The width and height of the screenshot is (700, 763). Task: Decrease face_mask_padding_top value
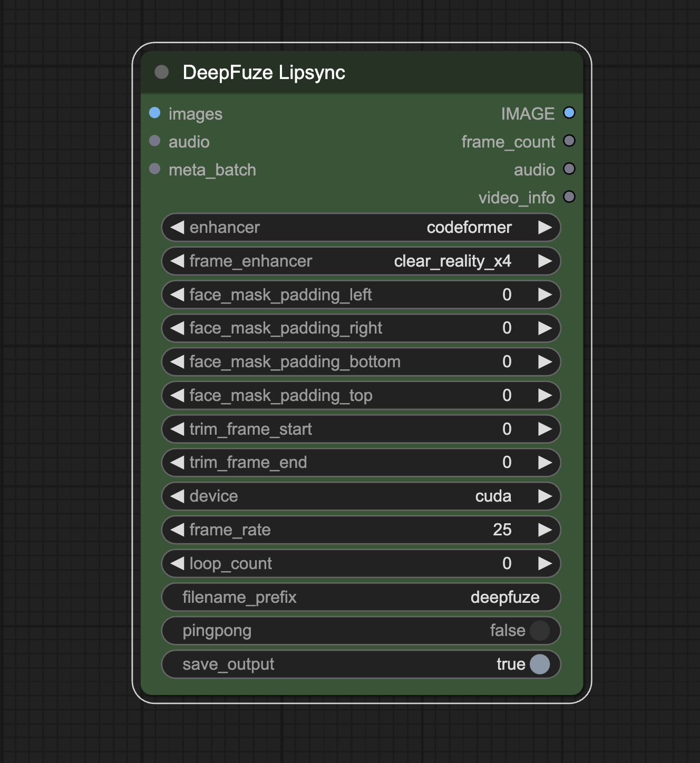click(177, 396)
